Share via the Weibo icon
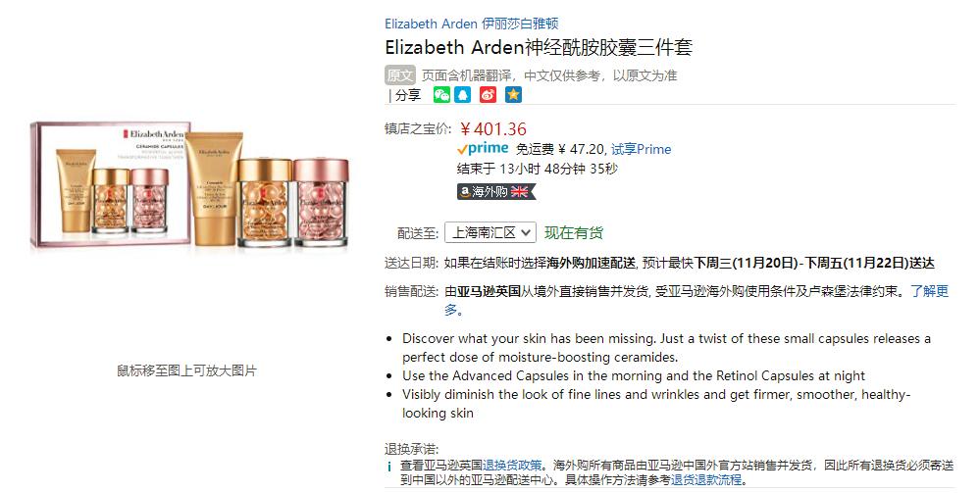 tap(489, 94)
